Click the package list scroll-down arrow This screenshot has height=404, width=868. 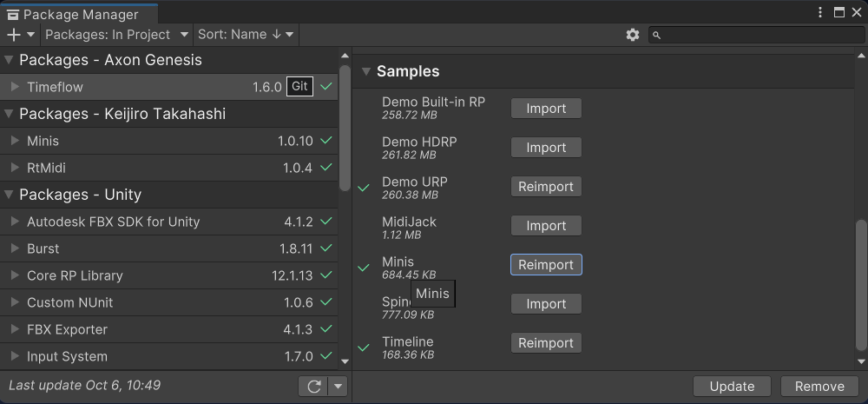(345, 362)
